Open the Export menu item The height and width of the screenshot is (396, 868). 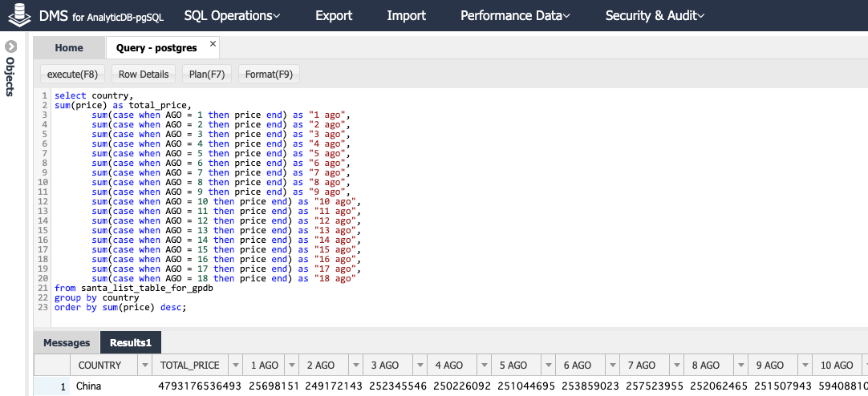coord(334,15)
